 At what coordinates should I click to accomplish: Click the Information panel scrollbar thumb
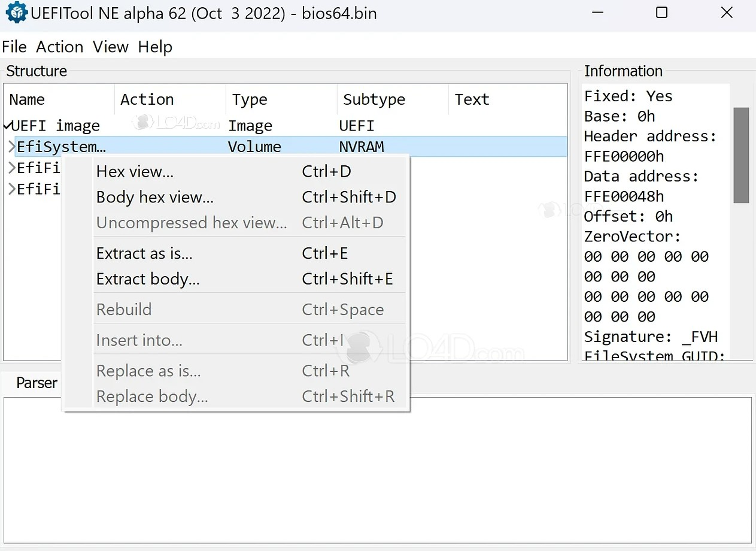pyautogui.click(x=741, y=156)
